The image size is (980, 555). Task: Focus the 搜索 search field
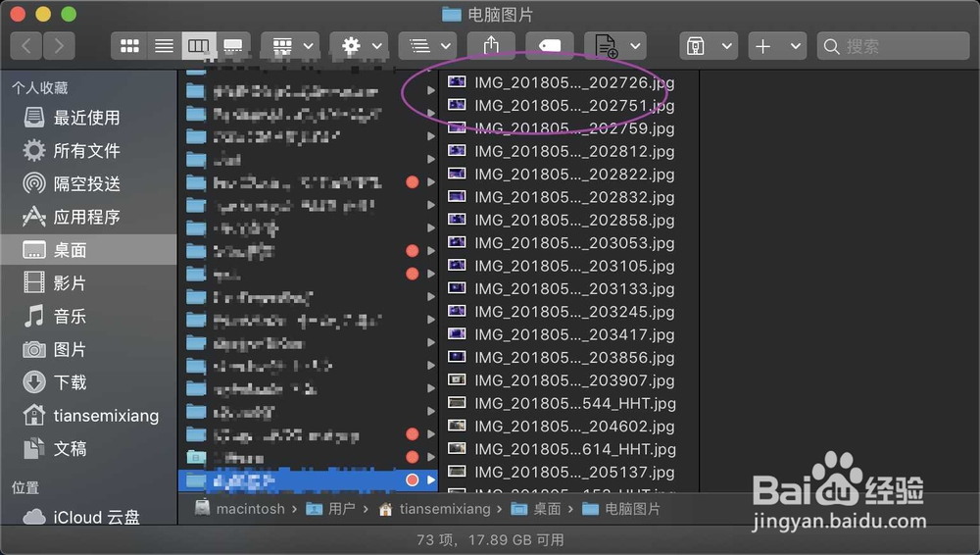tap(893, 46)
